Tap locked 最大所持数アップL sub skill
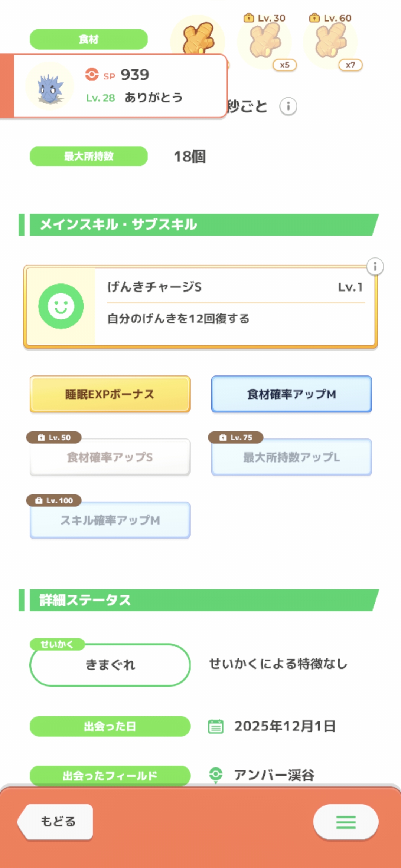The width and height of the screenshot is (401, 868). click(291, 458)
